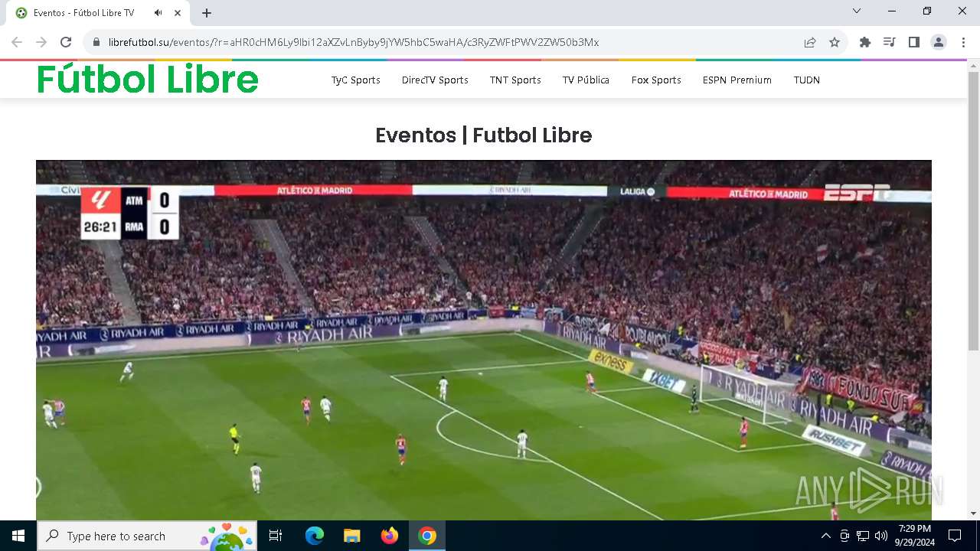Click the scrollbar down arrow

[x=974, y=514]
